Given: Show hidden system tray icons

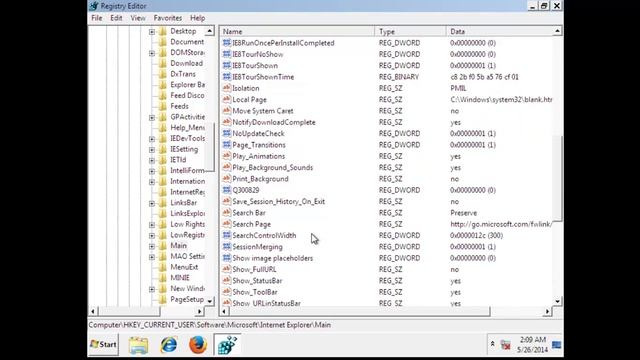Looking at the screenshot, I should tap(492, 344).
